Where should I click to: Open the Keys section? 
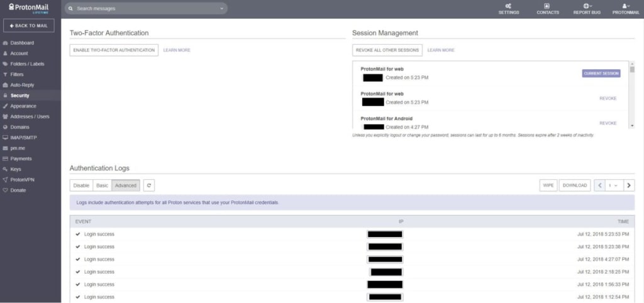click(x=16, y=169)
